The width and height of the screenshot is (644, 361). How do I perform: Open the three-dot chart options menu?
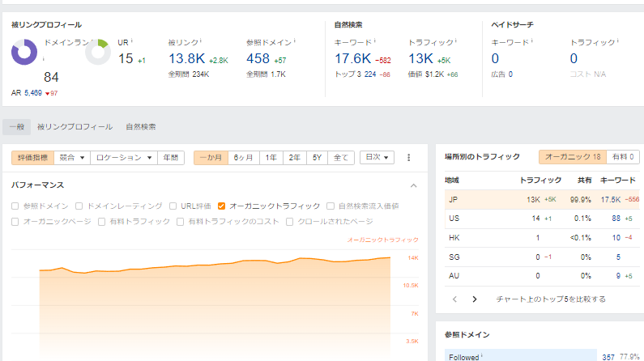pyautogui.click(x=408, y=158)
